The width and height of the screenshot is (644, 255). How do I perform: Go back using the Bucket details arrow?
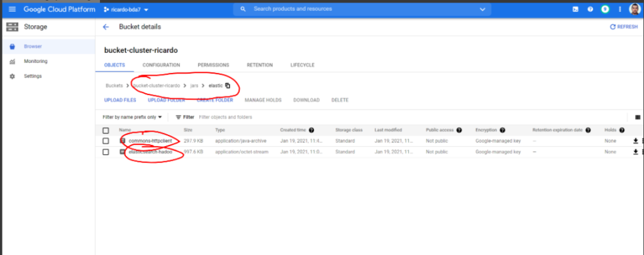tap(106, 26)
